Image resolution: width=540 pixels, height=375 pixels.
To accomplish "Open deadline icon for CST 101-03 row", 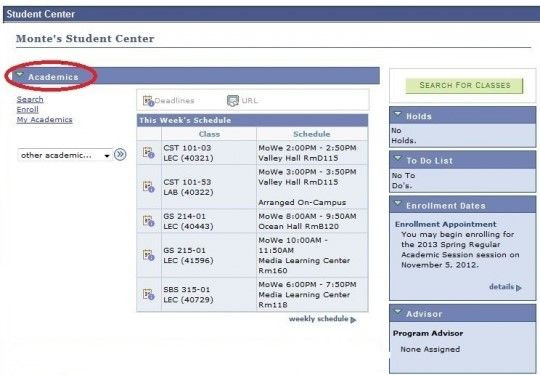I will click(x=148, y=153).
